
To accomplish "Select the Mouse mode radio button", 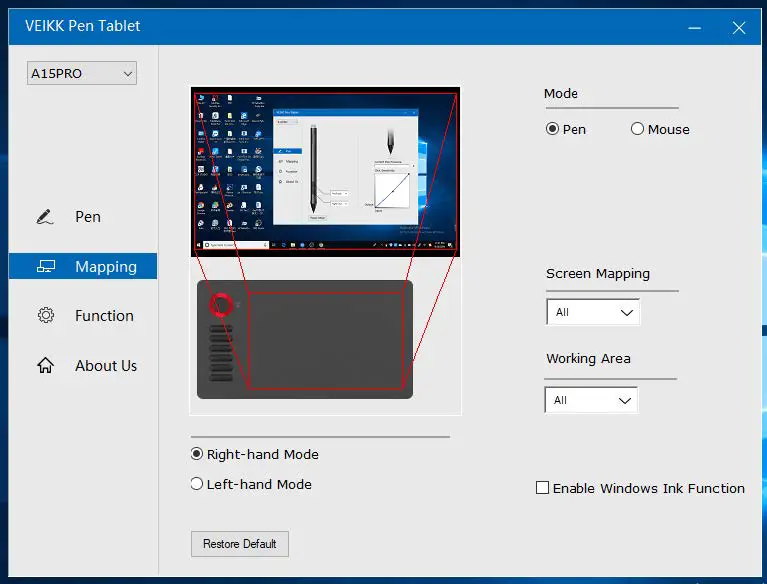I will click(x=637, y=129).
